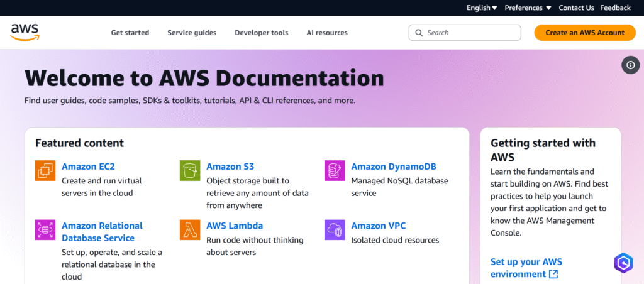Image resolution: width=644 pixels, height=284 pixels.
Task: Click Create an AWS Account button
Action: point(585,33)
